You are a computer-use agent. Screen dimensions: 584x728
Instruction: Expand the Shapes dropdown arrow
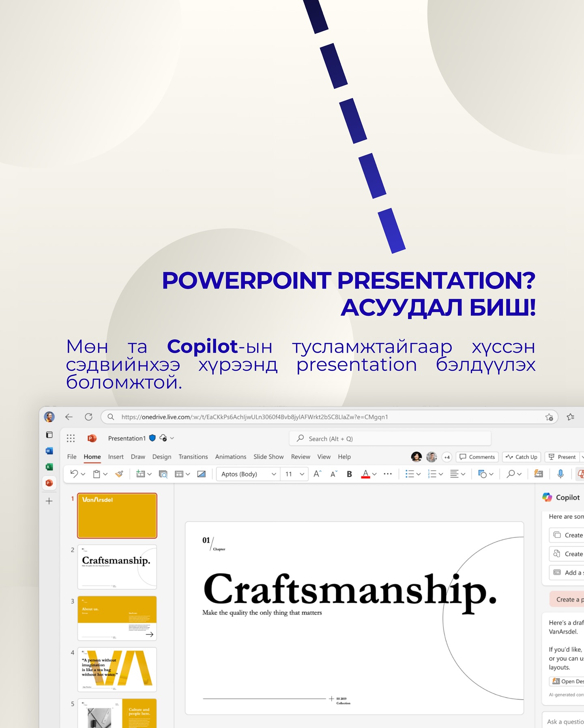[491, 474]
